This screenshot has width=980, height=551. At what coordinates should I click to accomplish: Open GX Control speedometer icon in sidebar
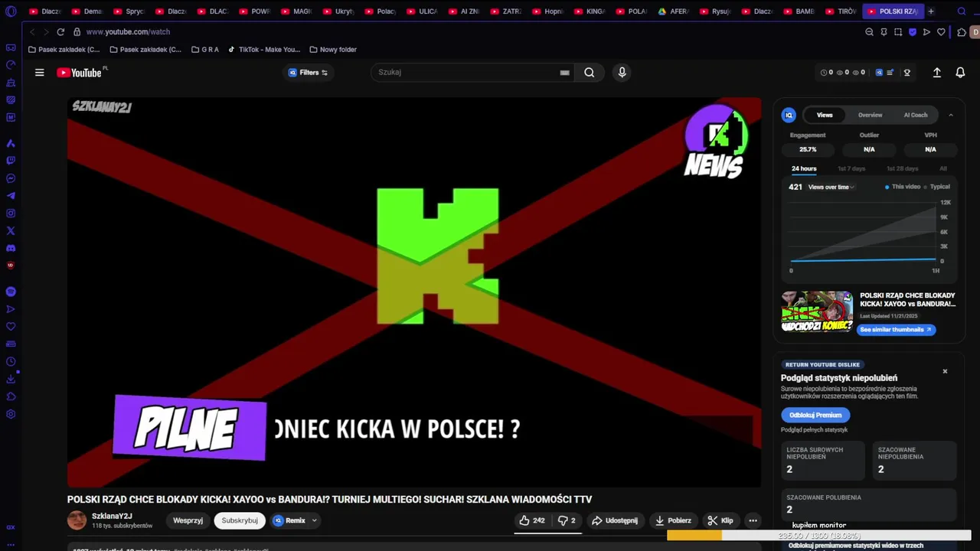11,65
